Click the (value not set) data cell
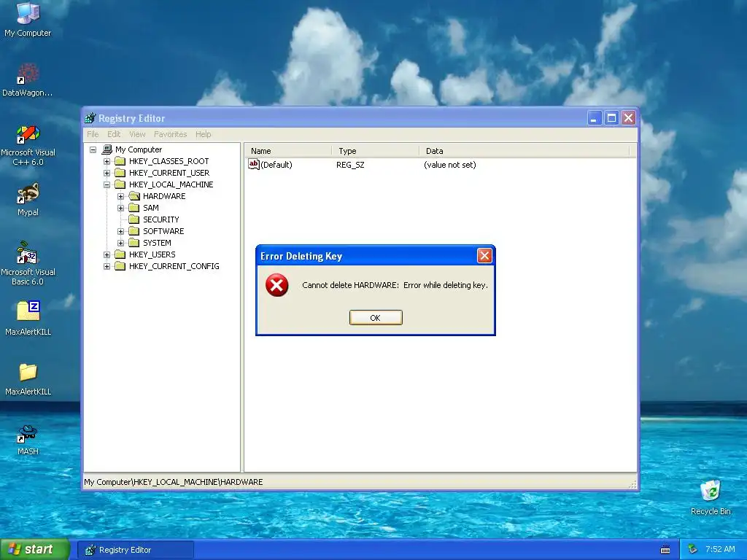Viewport: 747px width, 560px height. [449, 165]
